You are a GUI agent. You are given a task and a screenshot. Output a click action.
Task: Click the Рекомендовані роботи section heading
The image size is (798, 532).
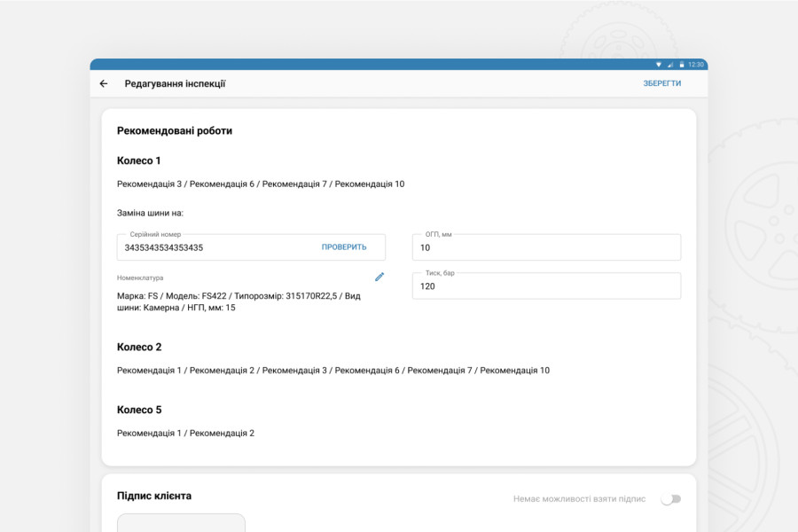[175, 130]
